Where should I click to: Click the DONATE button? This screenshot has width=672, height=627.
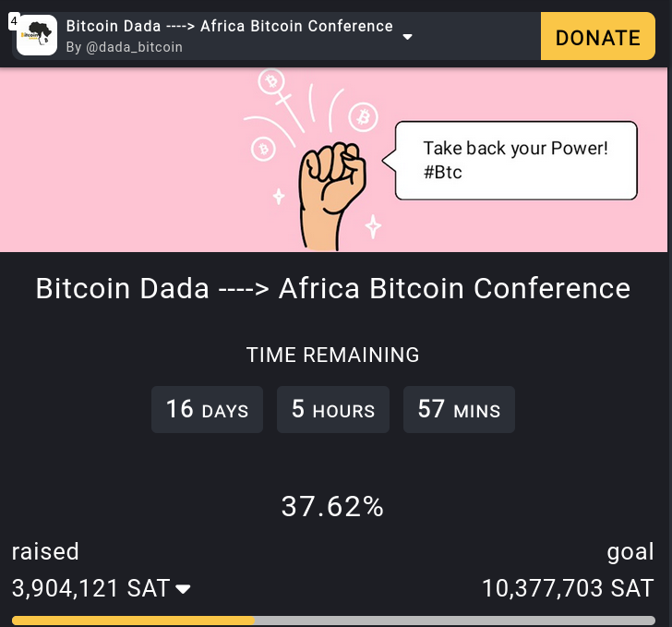click(598, 36)
